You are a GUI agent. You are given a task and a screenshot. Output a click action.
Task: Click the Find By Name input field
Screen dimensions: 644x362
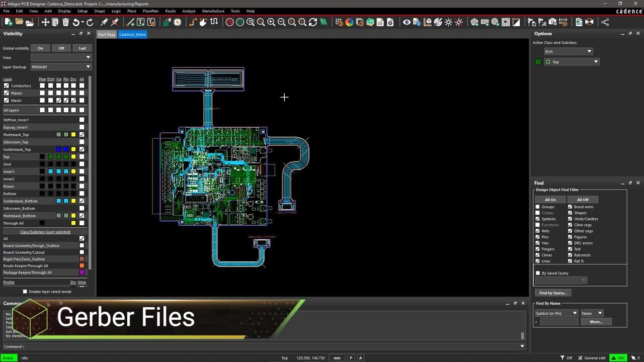pyautogui.click(x=559, y=322)
